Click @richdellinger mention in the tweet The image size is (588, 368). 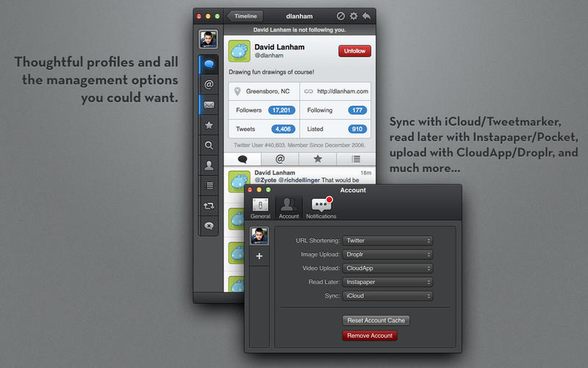coord(299,180)
